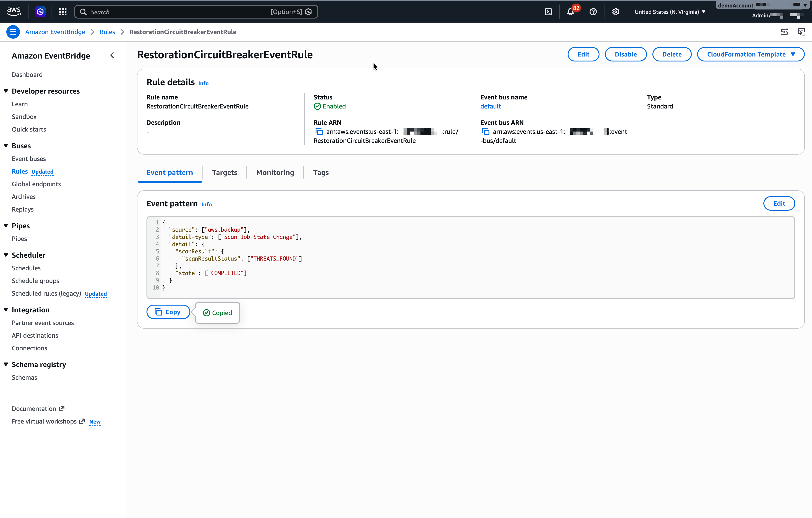The image size is (812, 518).
Task: Switch to the Tags tab
Action: point(321,173)
